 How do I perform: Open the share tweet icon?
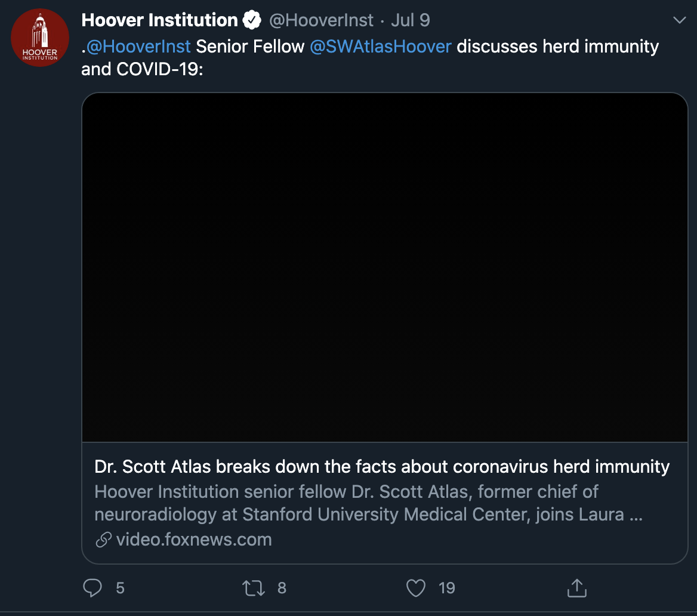[x=577, y=587]
